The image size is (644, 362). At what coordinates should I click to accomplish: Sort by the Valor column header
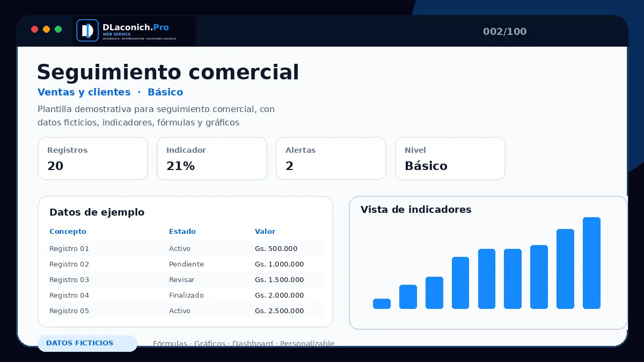(265, 232)
